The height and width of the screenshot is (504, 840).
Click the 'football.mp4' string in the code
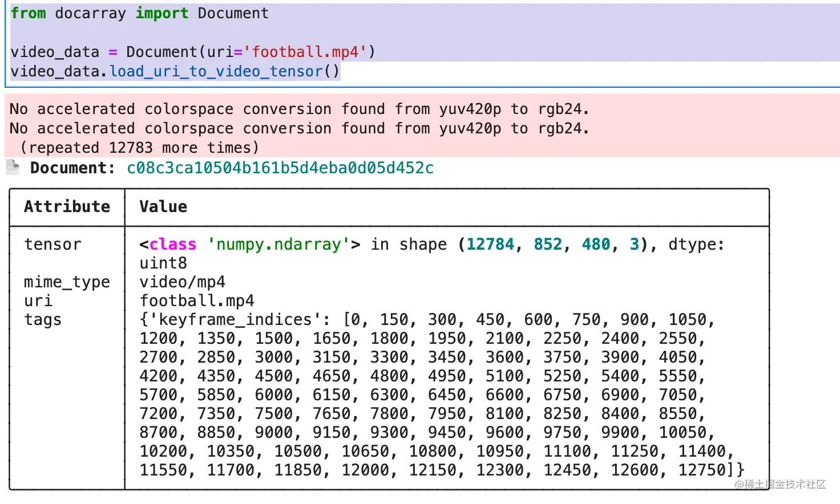pyautogui.click(x=305, y=52)
